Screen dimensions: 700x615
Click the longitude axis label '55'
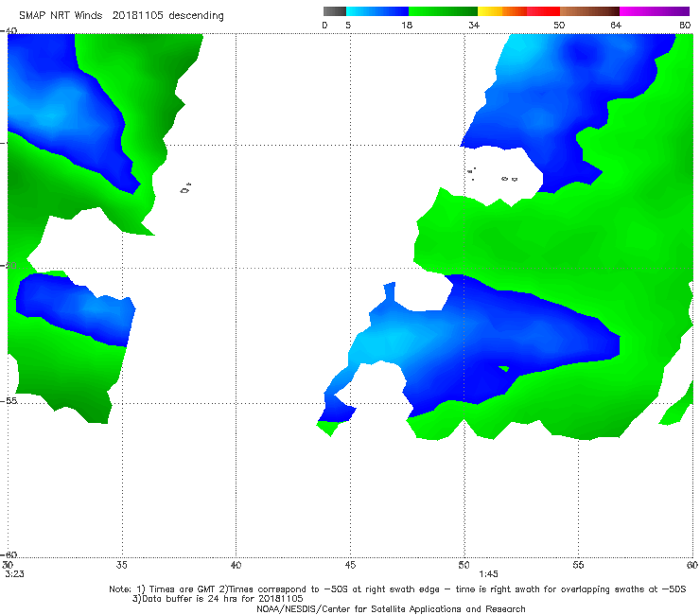tap(578, 565)
